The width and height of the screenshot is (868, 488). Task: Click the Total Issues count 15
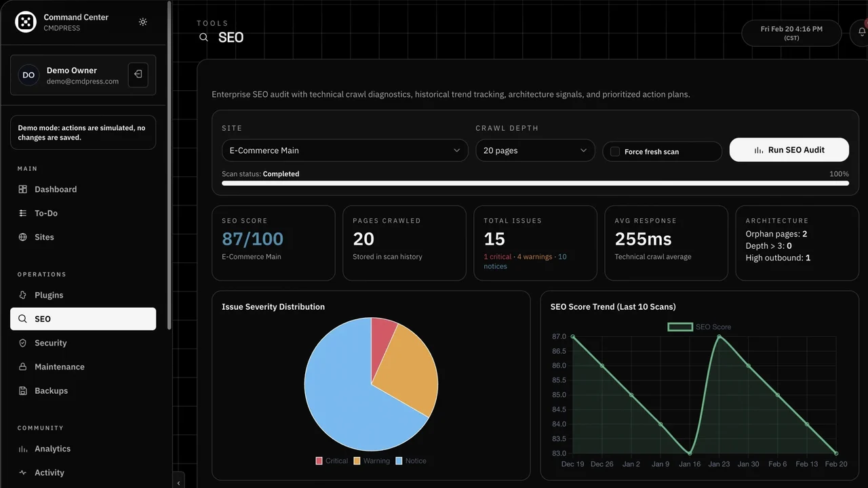pos(494,239)
